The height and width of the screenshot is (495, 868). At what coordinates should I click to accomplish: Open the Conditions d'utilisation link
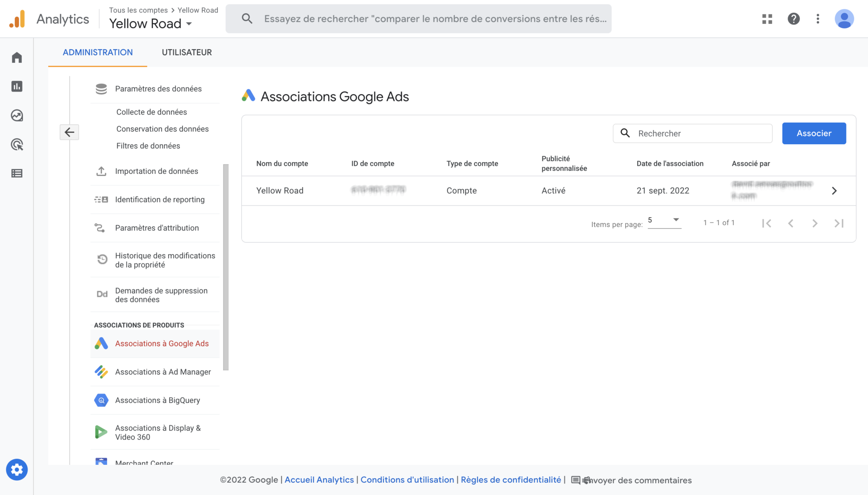407,480
